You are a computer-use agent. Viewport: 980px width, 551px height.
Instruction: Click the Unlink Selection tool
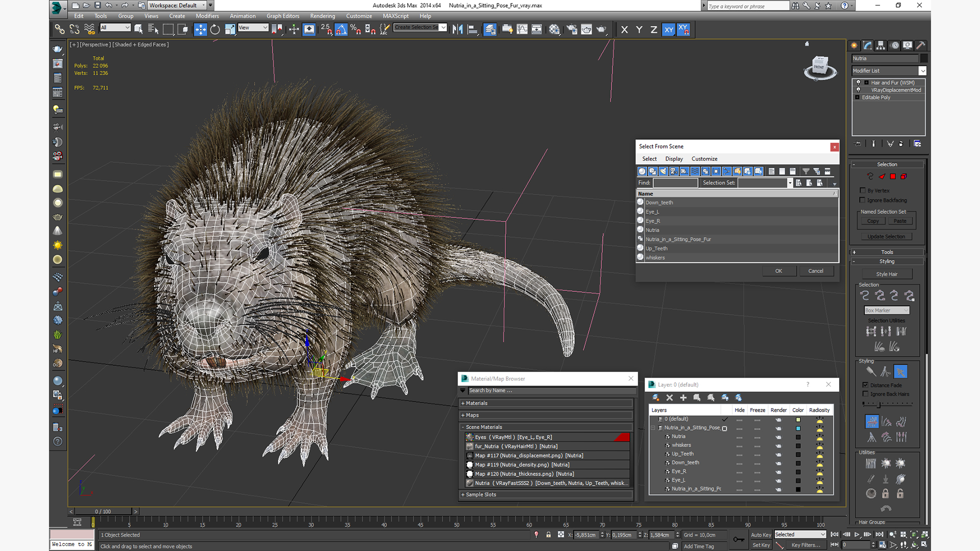[x=75, y=29]
